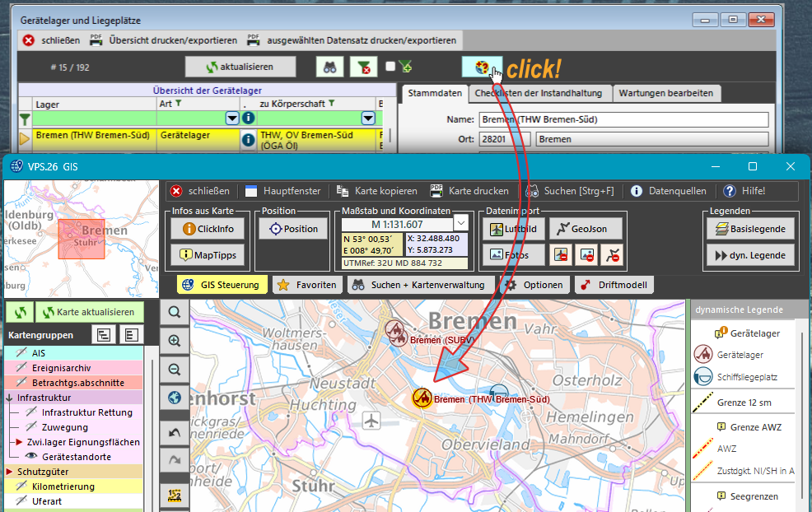Open the Basislegende button
The image size is (812, 512).
750,229
